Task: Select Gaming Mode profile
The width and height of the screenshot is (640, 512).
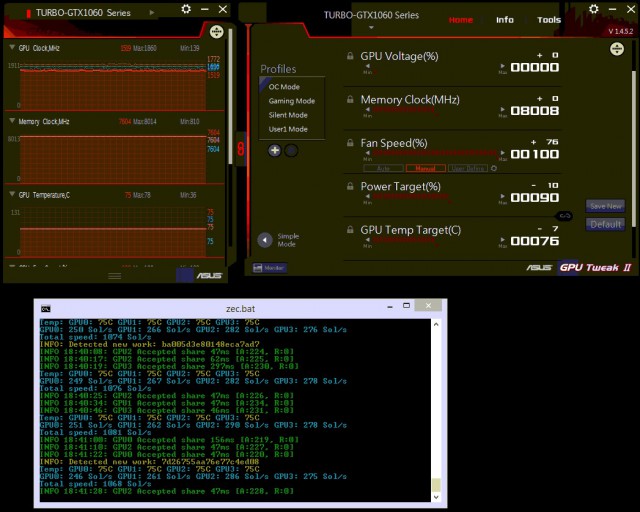Action: tap(292, 101)
